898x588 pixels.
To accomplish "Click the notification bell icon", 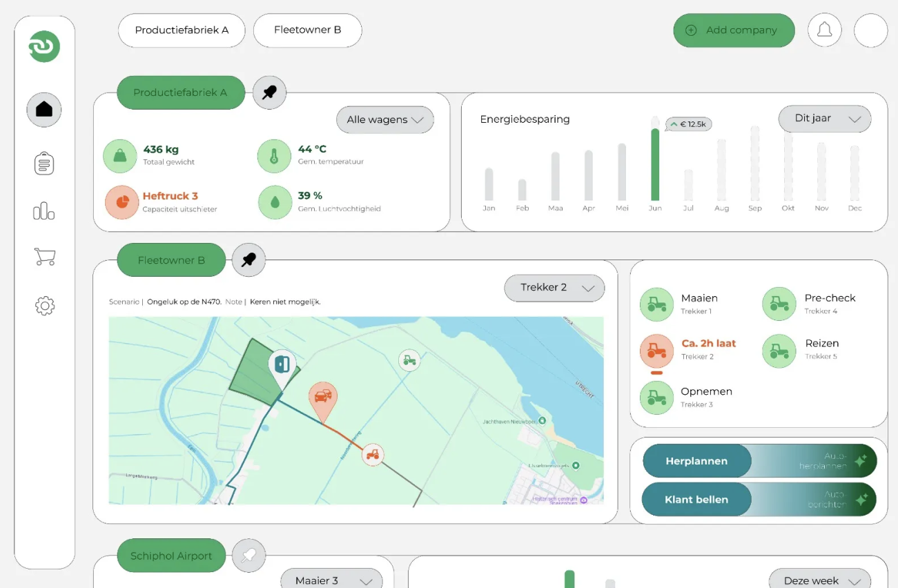I will [x=824, y=30].
